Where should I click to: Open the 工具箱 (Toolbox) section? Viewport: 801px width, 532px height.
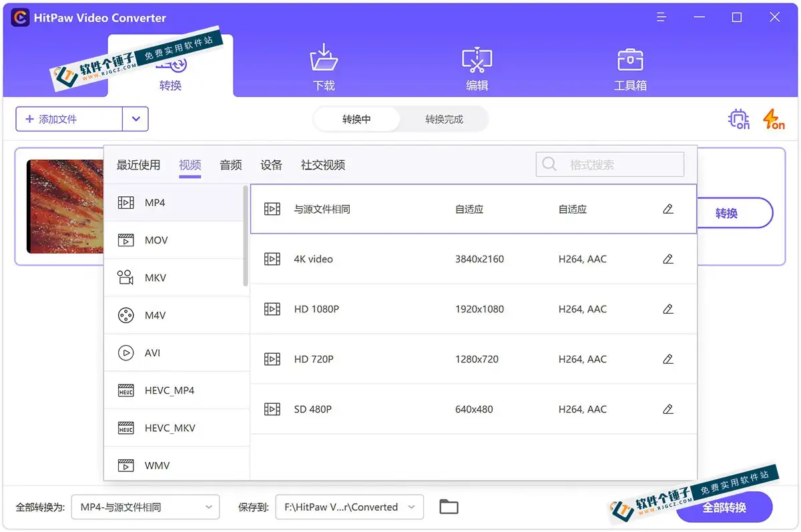click(629, 67)
